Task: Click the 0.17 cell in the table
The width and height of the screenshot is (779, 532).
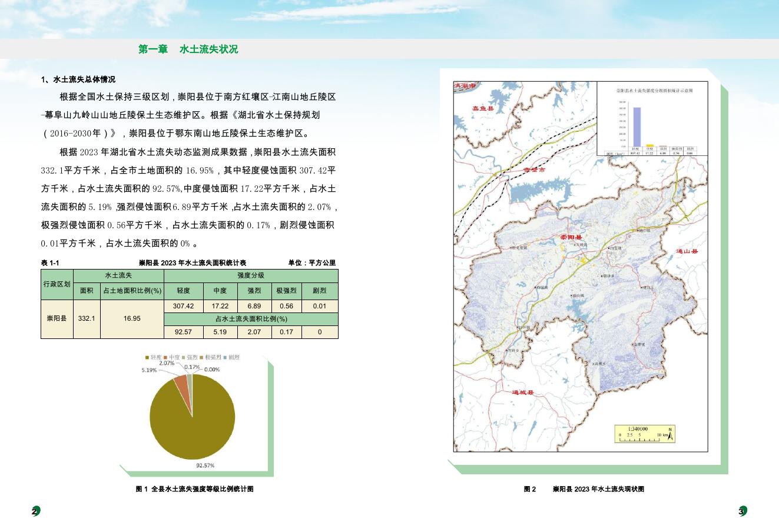Action: click(x=287, y=332)
